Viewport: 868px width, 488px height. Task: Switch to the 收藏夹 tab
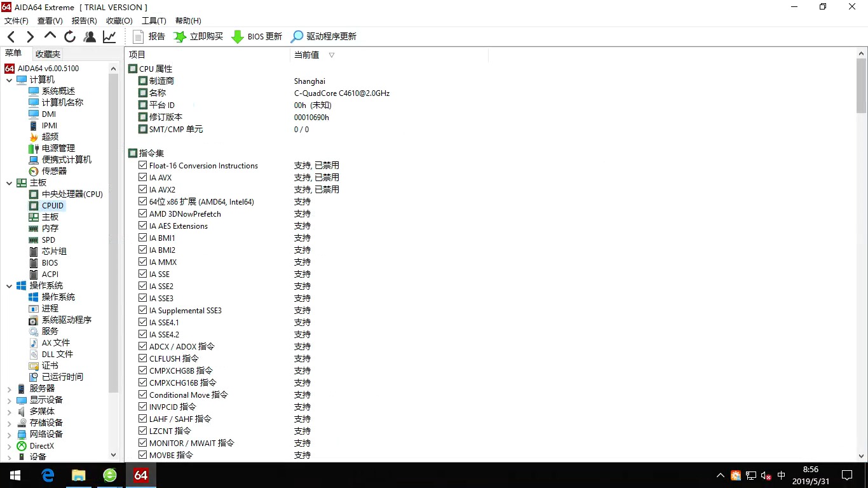(48, 55)
